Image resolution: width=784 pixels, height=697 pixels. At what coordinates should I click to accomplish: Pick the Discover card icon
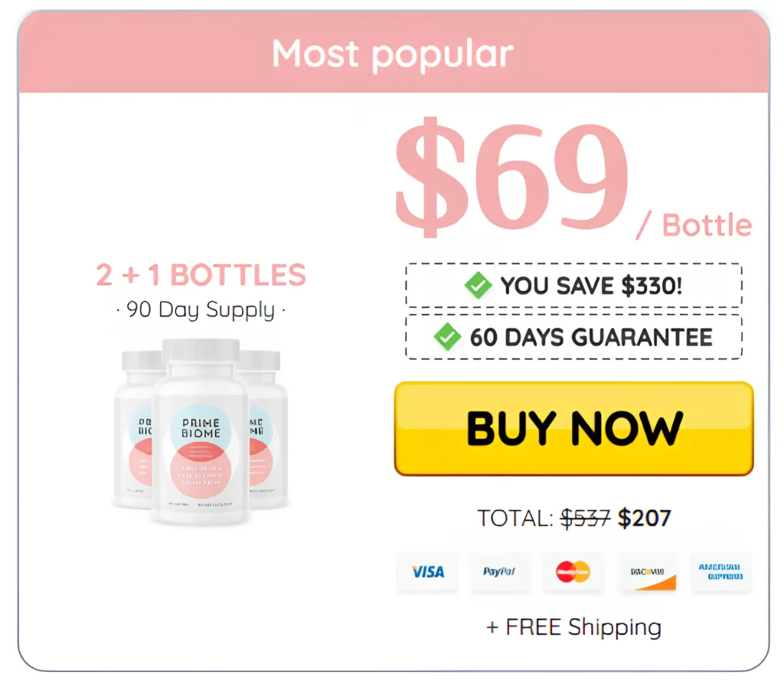pyautogui.click(x=647, y=571)
